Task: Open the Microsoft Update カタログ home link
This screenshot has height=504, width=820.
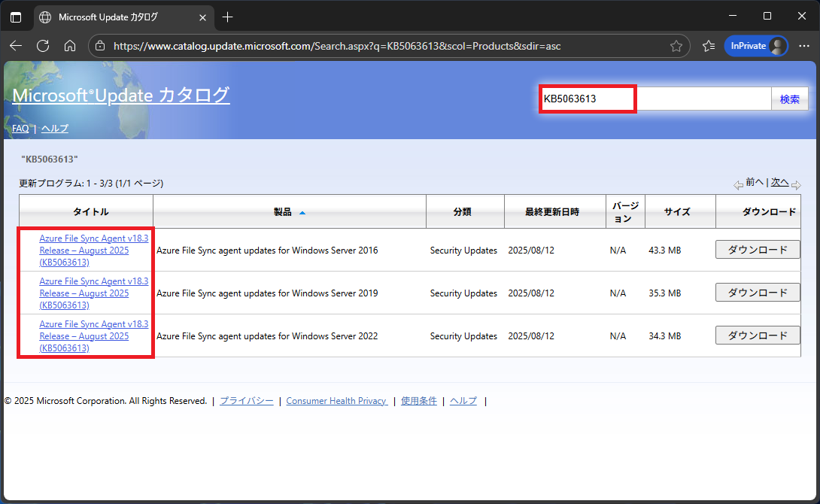Action: click(x=121, y=95)
